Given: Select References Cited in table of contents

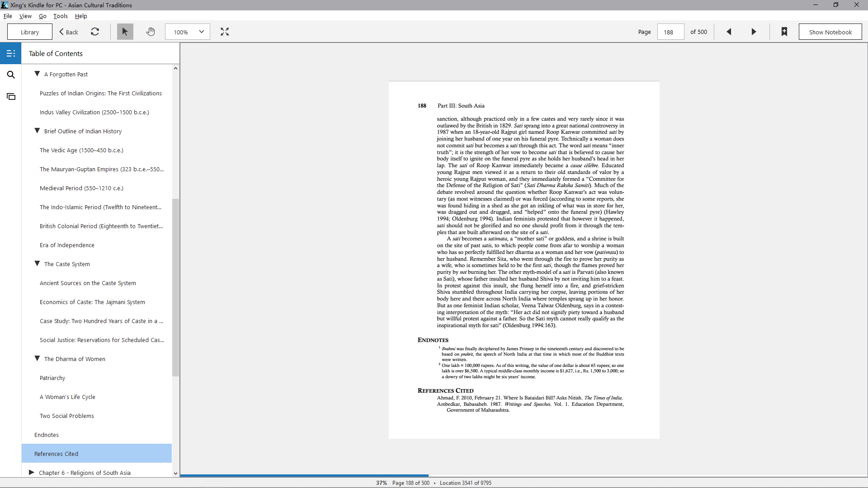Looking at the screenshot, I should pos(97,454).
